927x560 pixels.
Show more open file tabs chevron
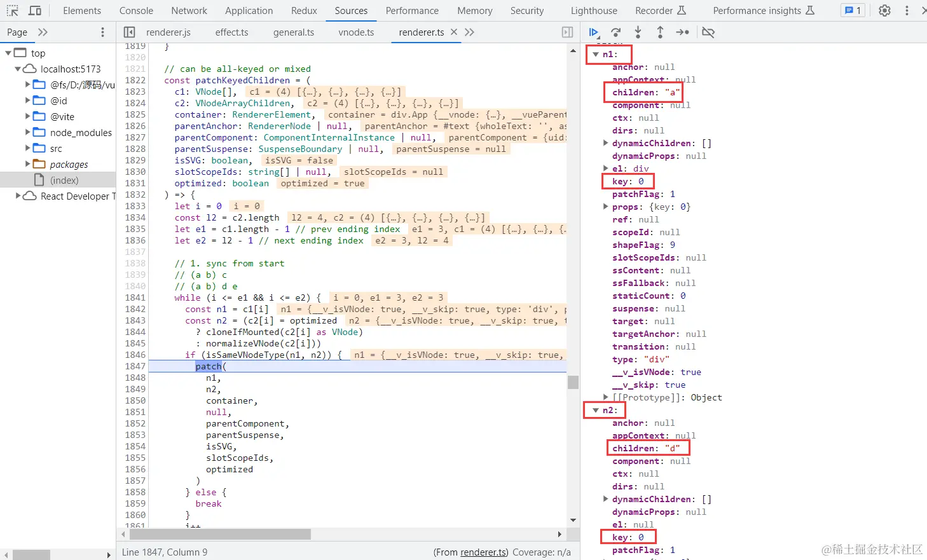(469, 32)
